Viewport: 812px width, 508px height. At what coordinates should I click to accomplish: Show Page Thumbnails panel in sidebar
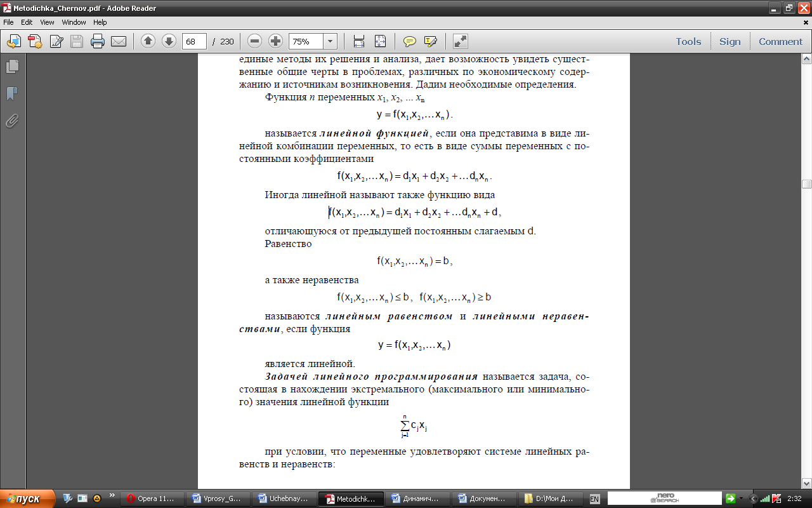(x=12, y=66)
